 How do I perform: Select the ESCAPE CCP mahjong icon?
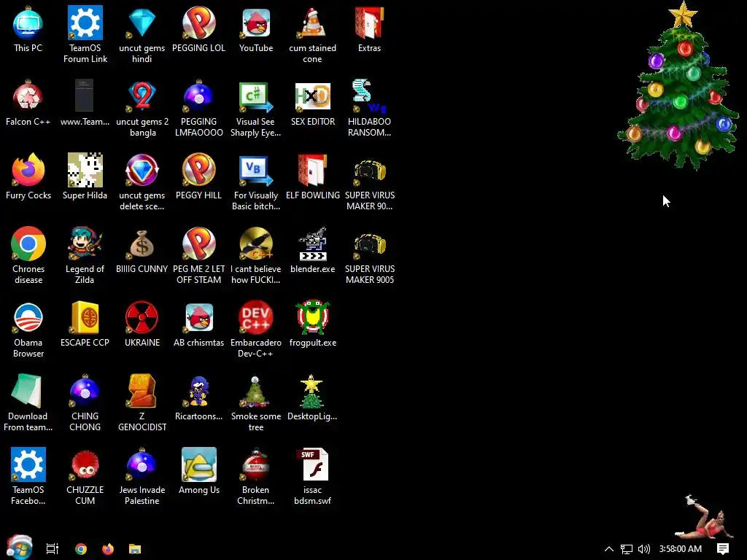[85, 324]
